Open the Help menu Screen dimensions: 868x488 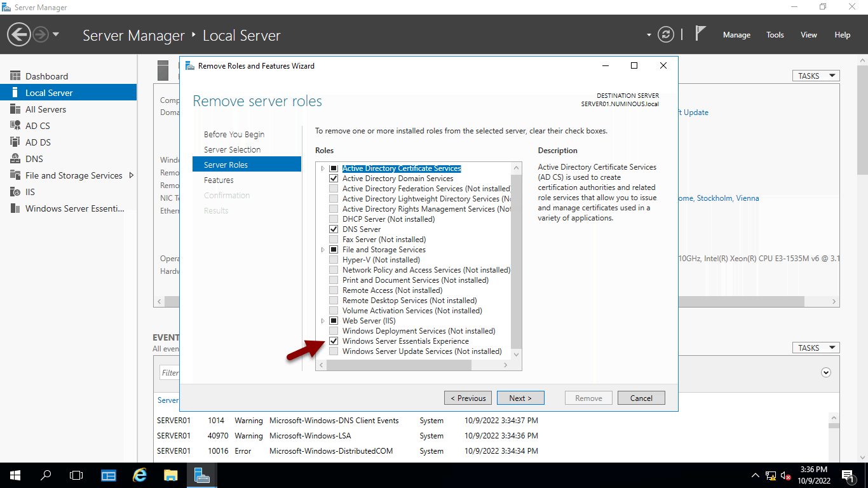(x=842, y=35)
